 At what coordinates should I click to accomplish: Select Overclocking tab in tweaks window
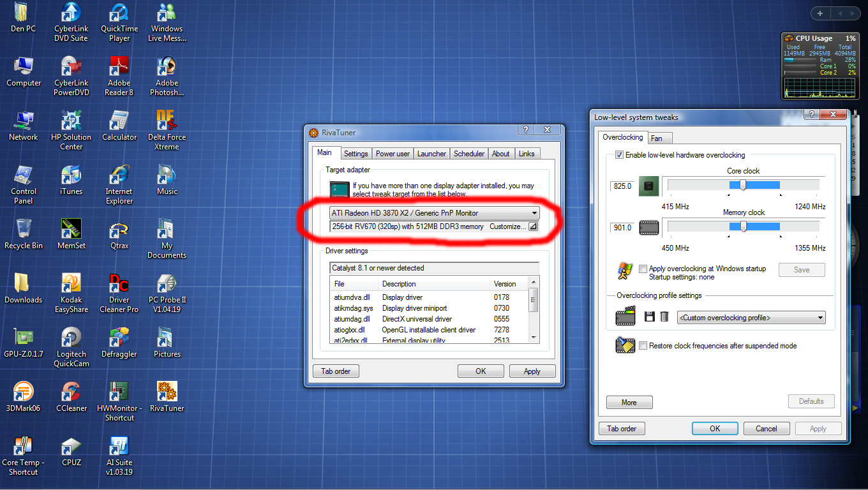[x=622, y=137]
